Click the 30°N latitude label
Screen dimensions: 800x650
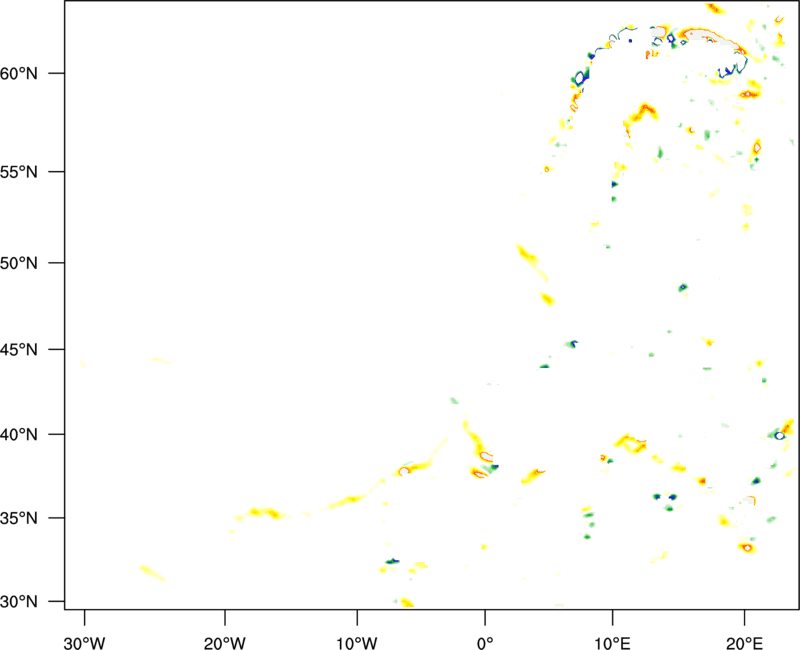click(x=19, y=602)
